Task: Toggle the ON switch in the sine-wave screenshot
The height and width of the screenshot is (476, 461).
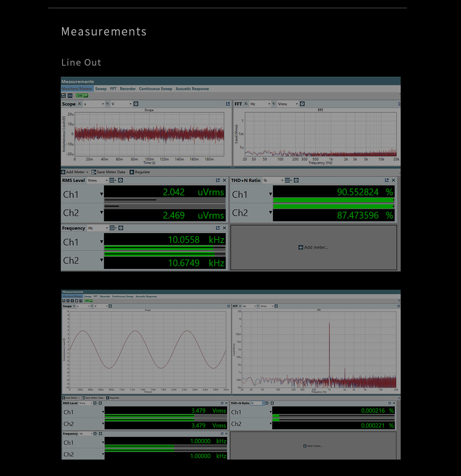Action: [88, 301]
